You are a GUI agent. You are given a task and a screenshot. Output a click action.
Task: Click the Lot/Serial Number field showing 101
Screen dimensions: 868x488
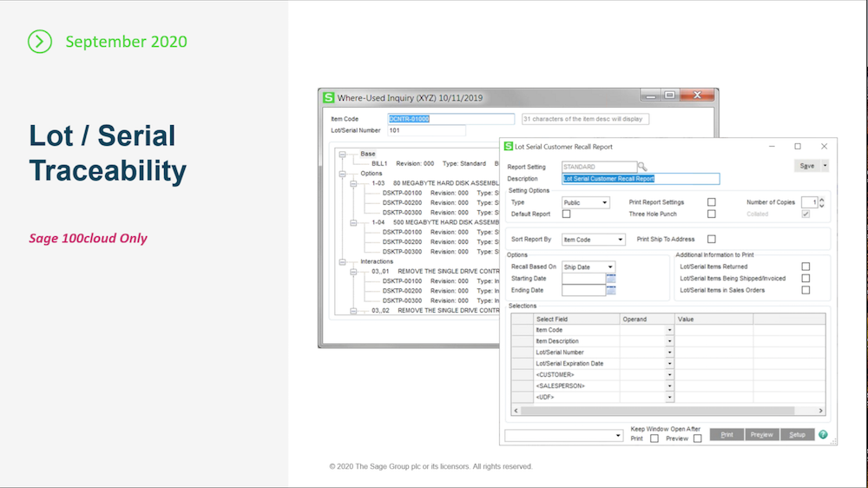coord(426,131)
